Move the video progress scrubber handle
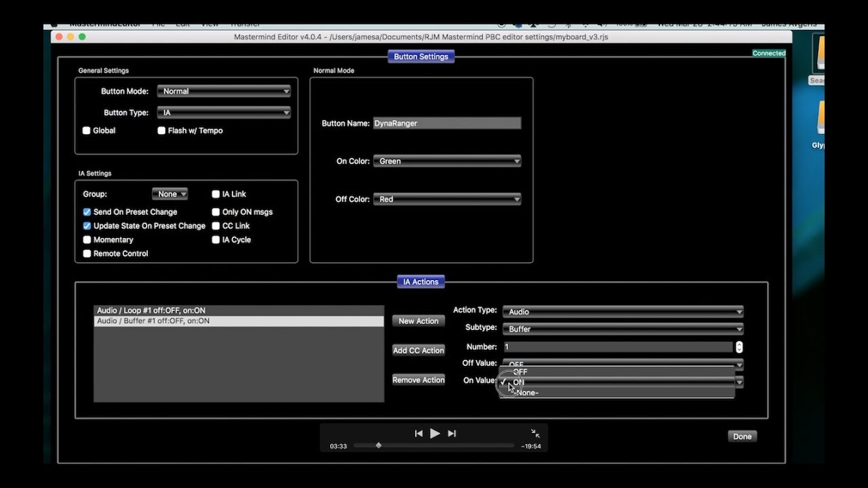The width and height of the screenshot is (868, 488). [378, 445]
